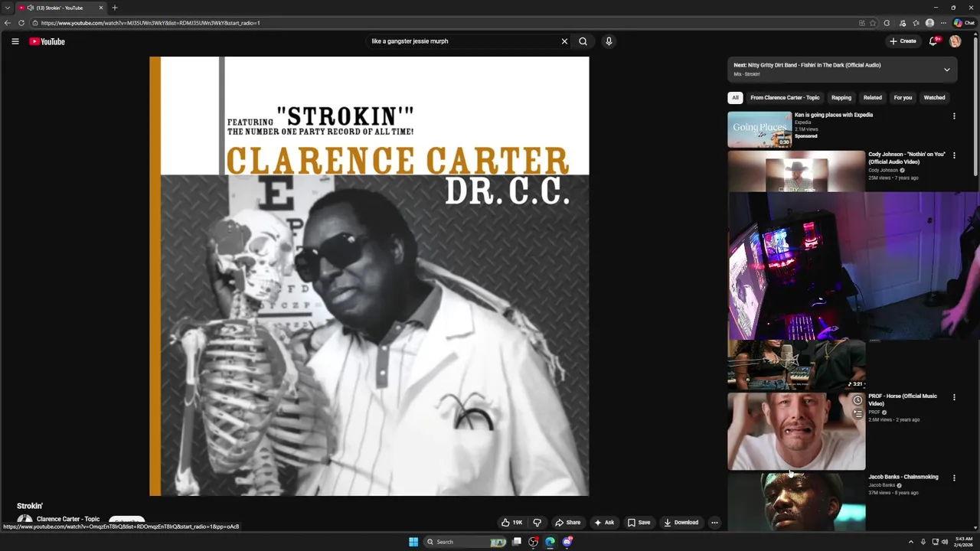980x551 pixels.
Task: Reload the page in the browser
Action: [x=21, y=23]
